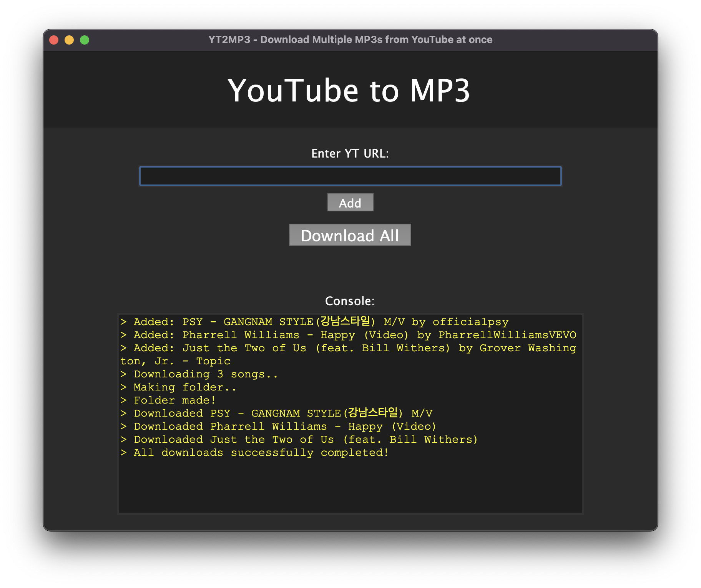Click console line 'Downloaded Just the Two of Us'
The width and height of the screenshot is (701, 588).
[299, 439]
